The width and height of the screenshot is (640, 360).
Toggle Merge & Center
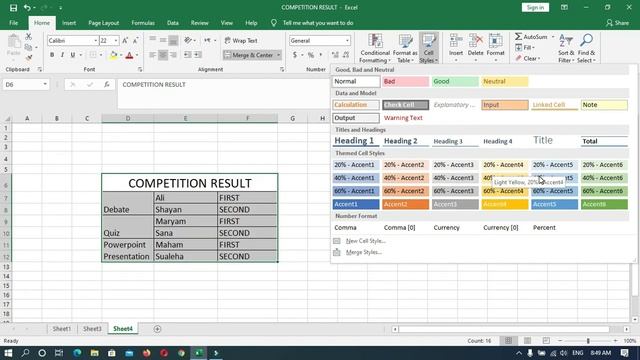coord(249,55)
